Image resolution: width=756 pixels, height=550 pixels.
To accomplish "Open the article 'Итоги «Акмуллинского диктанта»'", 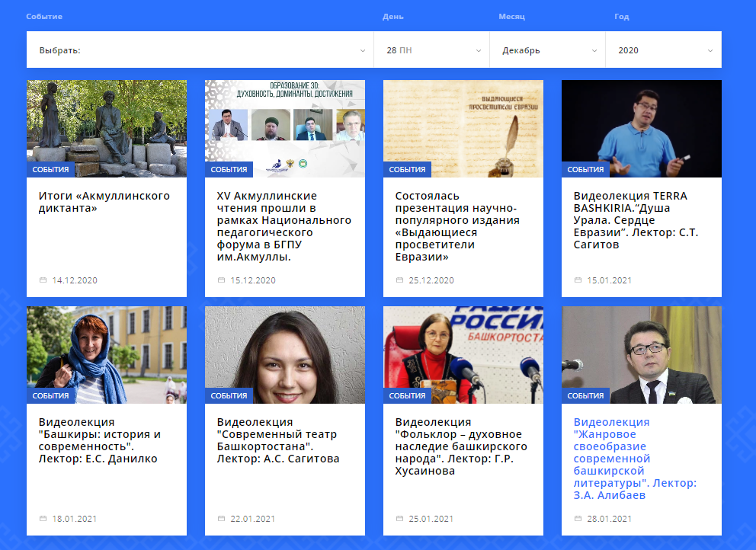I will (x=104, y=202).
